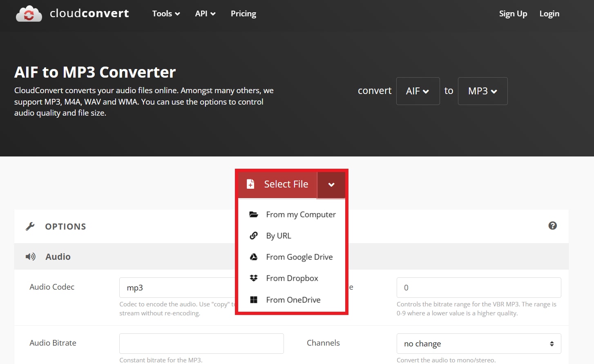Click the Audio Codec label
Viewport: 594px width, 364px height.
click(52, 287)
